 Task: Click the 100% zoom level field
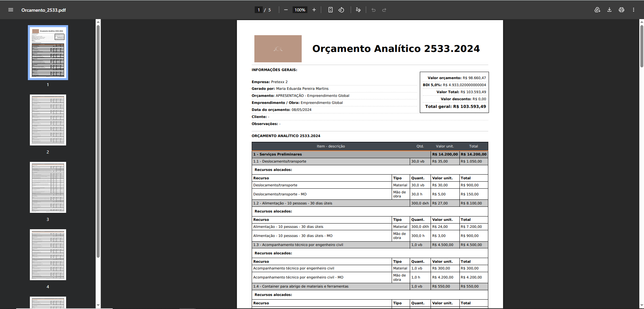click(x=300, y=10)
